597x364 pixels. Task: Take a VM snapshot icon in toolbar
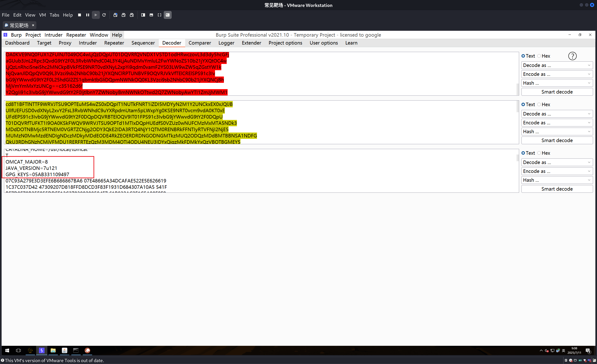(x=115, y=15)
